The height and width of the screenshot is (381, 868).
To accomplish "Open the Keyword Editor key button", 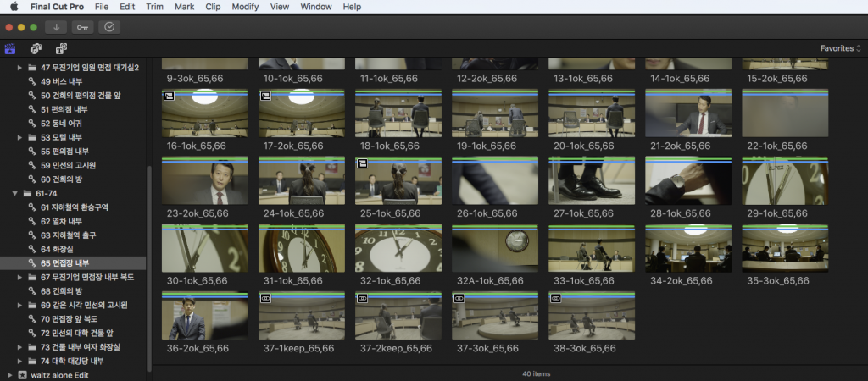I will 82,27.
